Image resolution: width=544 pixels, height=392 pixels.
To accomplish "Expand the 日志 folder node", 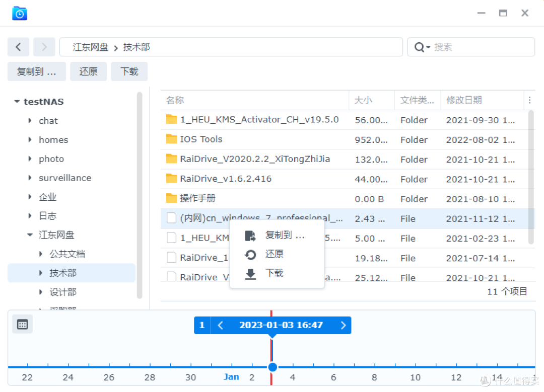I will (x=30, y=216).
